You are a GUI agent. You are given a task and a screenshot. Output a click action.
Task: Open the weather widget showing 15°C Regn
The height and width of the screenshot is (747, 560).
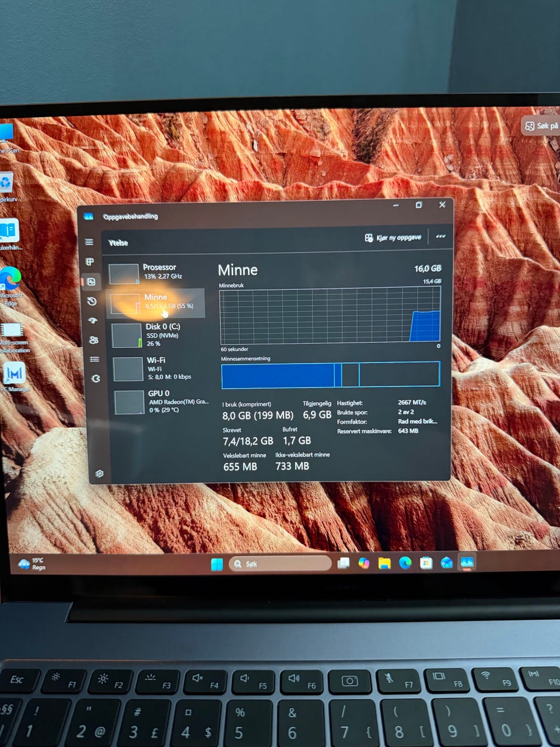tap(32, 564)
